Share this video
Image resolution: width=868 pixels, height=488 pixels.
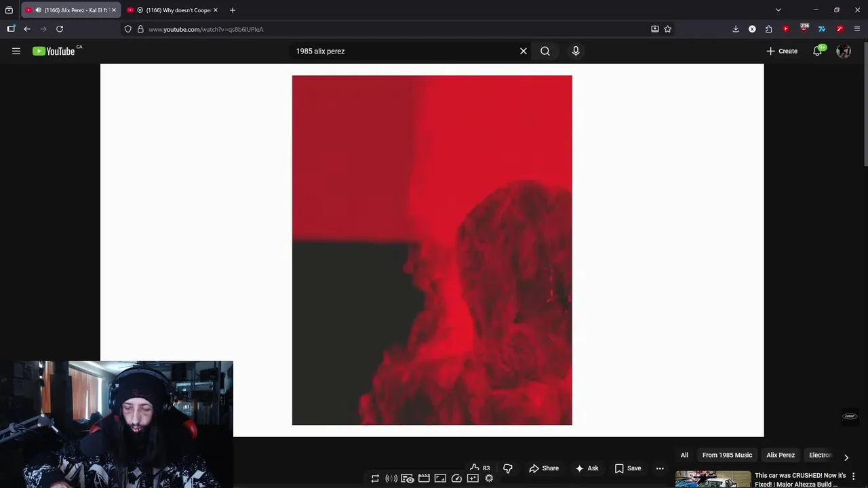coord(544,468)
